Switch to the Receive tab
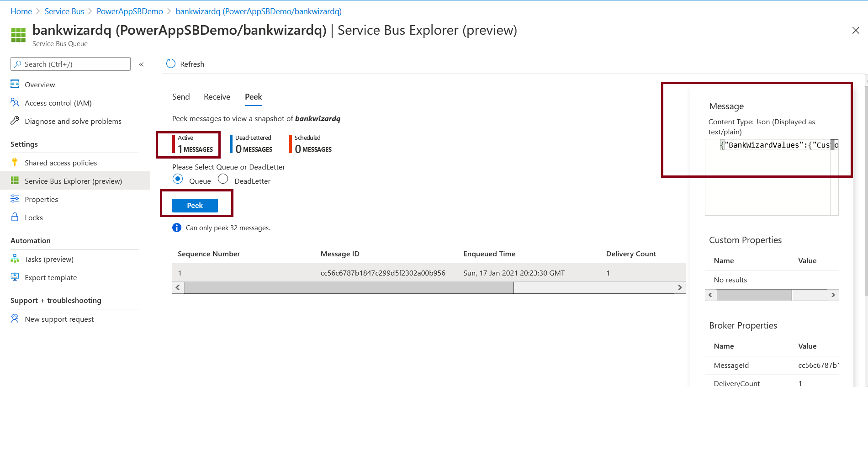This screenshot has width=868, height=456. point(217,97)
